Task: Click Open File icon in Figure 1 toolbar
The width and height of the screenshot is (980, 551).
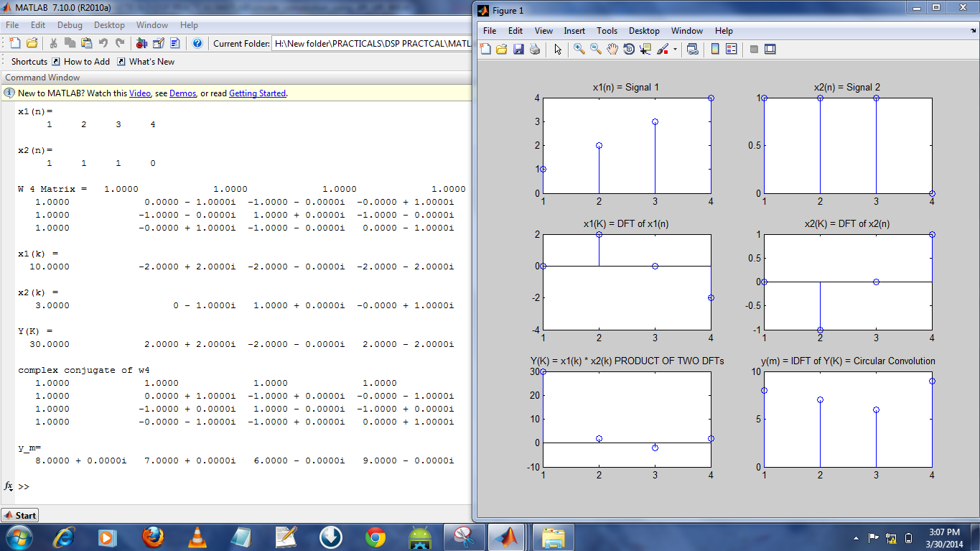Action: [x=502, y=49]
